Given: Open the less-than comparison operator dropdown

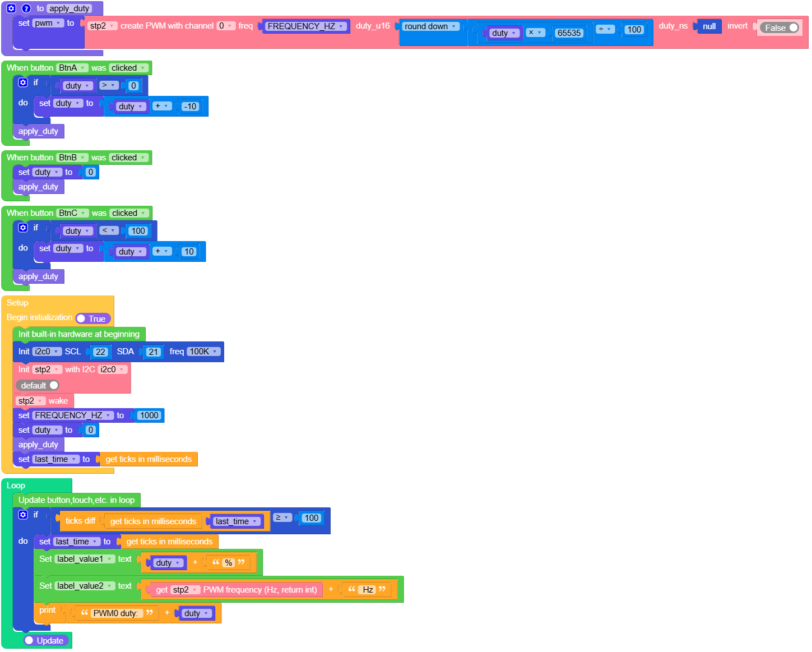Looking at the screenshot, I should [109, 230].
